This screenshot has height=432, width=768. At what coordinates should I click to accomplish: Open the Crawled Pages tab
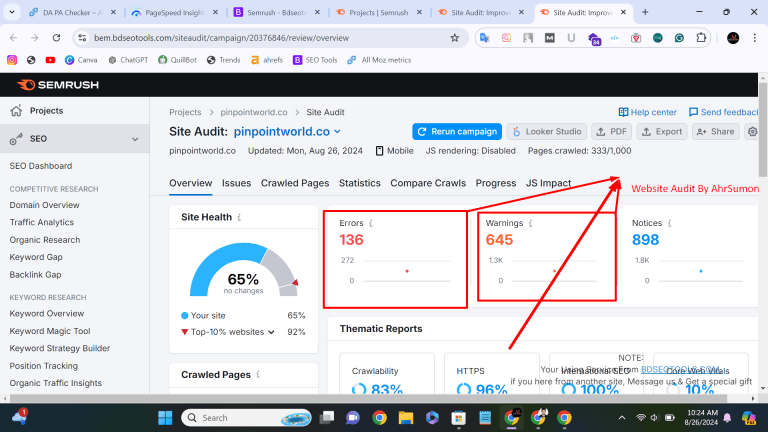pyautogui.click(x=295, y=183)
